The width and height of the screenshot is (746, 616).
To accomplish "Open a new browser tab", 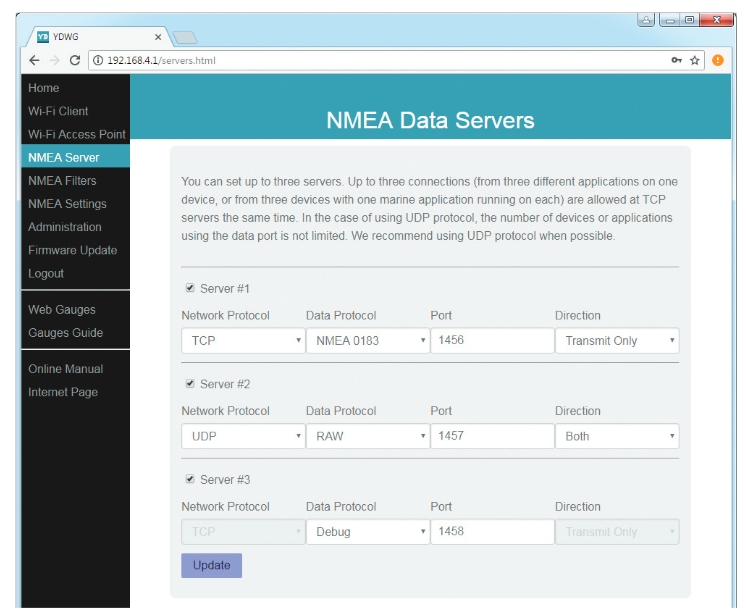I will pos(185,37).
